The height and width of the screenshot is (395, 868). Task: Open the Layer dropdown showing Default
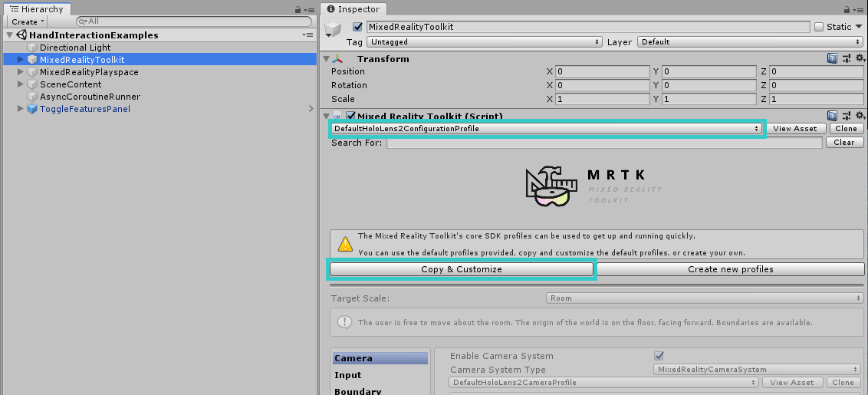(x=750, y=41)
